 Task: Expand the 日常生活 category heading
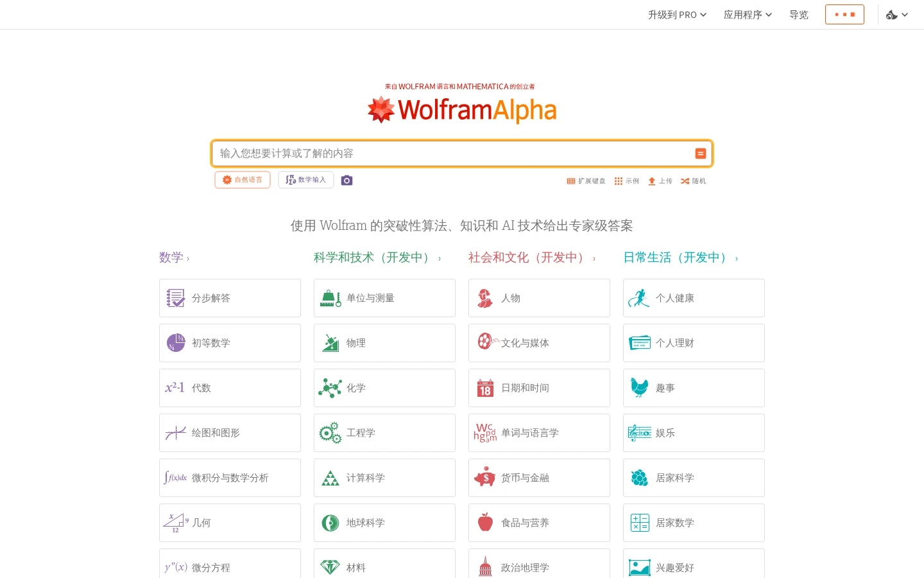(681, 258)
